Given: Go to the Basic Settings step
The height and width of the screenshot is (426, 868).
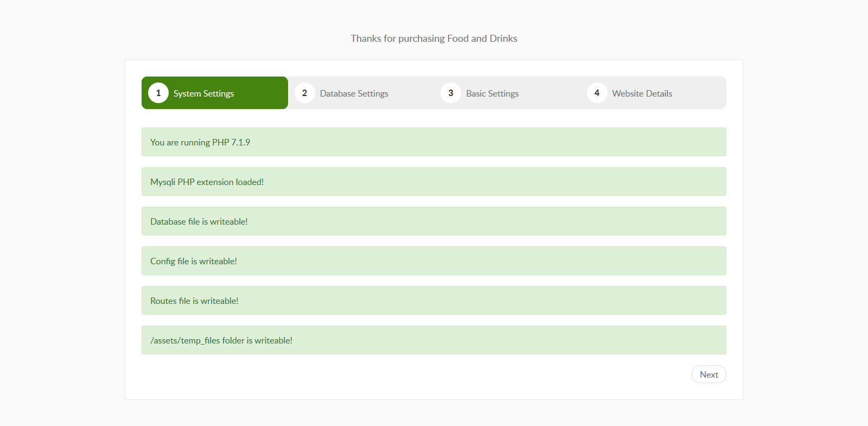Looking at the screenshot, I should click(507, 93).
